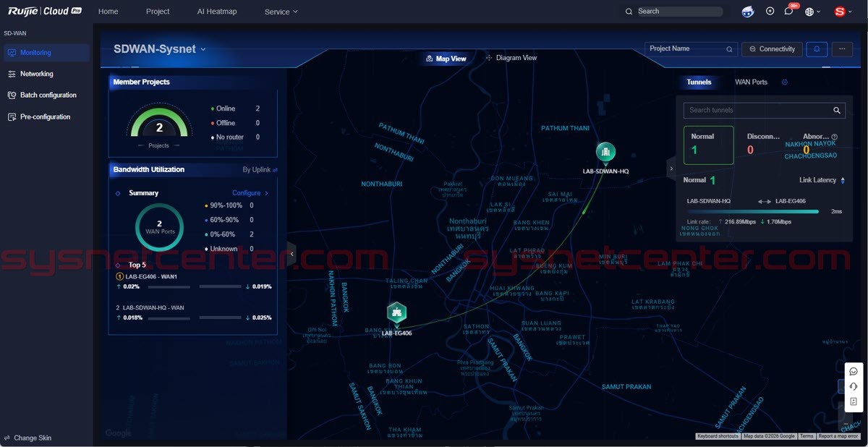Open Networking in the sidebar

pyautogui.click(x=36, y=74)
